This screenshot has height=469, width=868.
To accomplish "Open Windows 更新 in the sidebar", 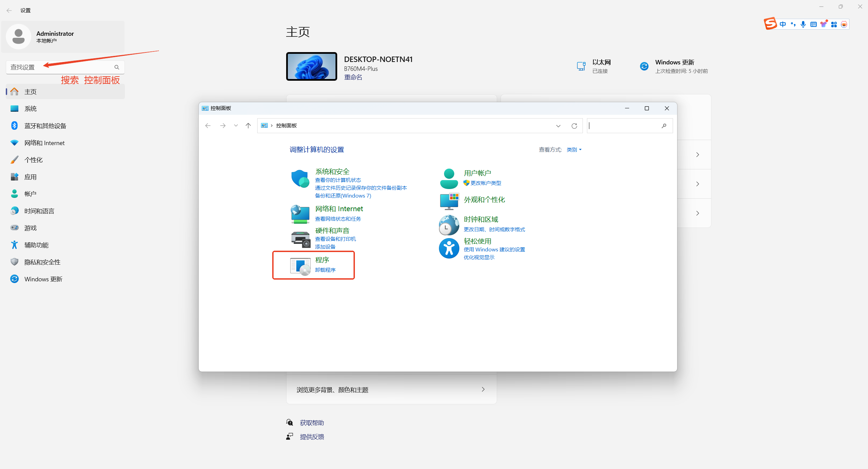I will 43,279.
